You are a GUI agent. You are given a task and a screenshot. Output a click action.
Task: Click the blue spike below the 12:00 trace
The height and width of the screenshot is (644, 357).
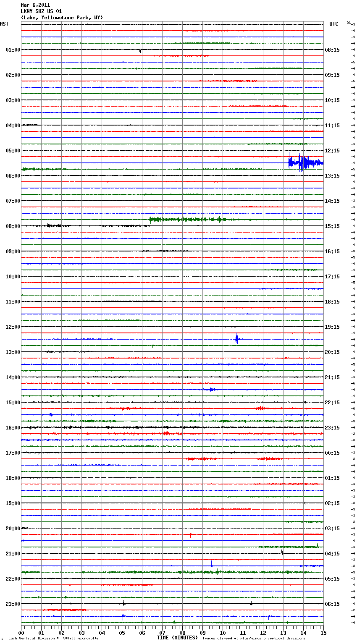point(237,338)
